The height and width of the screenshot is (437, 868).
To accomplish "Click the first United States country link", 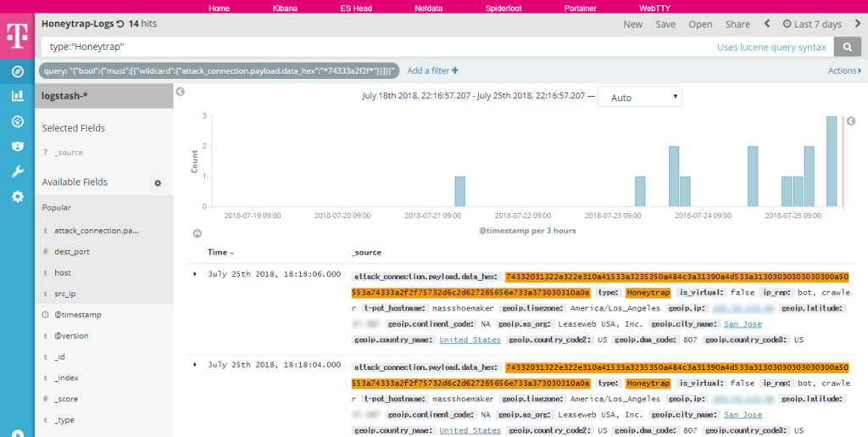I will point(470,339).
